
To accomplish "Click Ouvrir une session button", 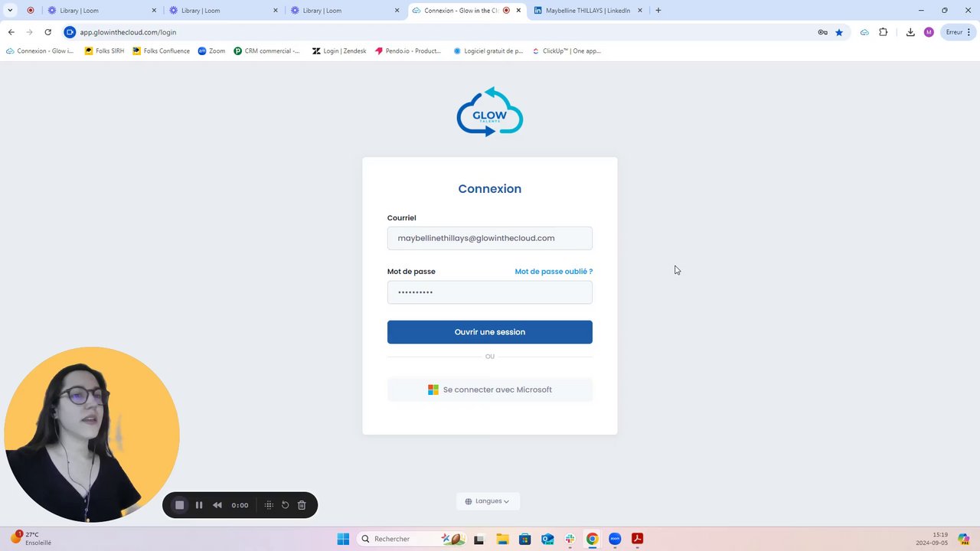I will coord(490,332).
